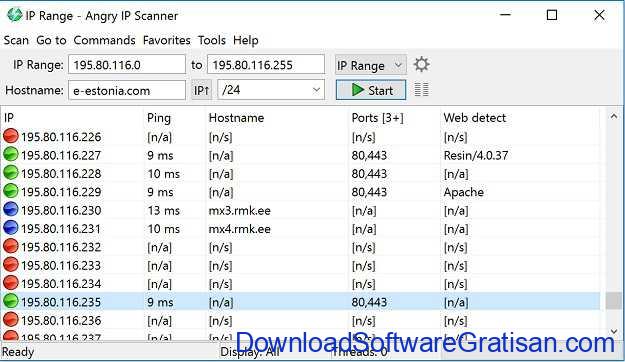
Task: Select the IP cell 195.80.116.229
Action: [61, 192]
